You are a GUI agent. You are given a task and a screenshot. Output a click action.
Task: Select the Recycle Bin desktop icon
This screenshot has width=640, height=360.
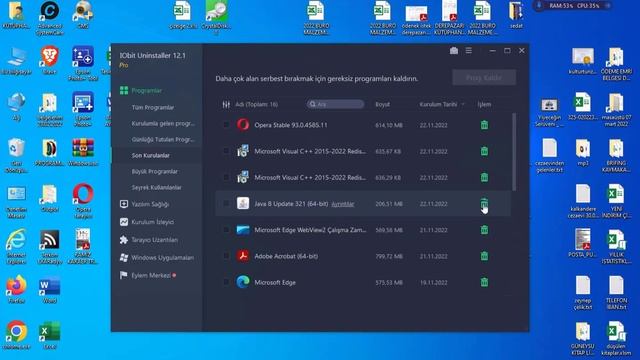(16, 155)
